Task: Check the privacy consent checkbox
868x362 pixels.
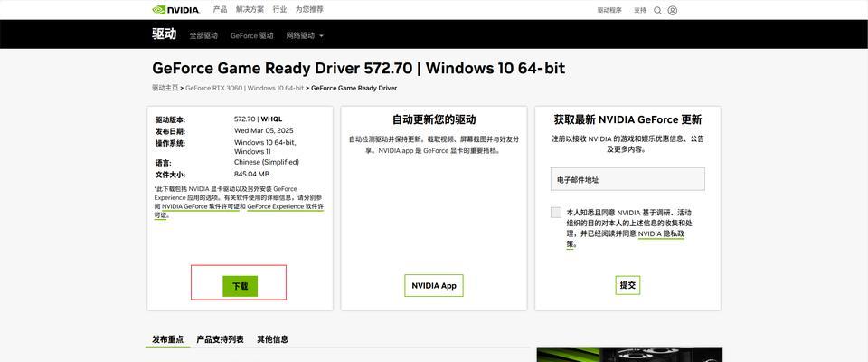Action: [x=556, y=213]
